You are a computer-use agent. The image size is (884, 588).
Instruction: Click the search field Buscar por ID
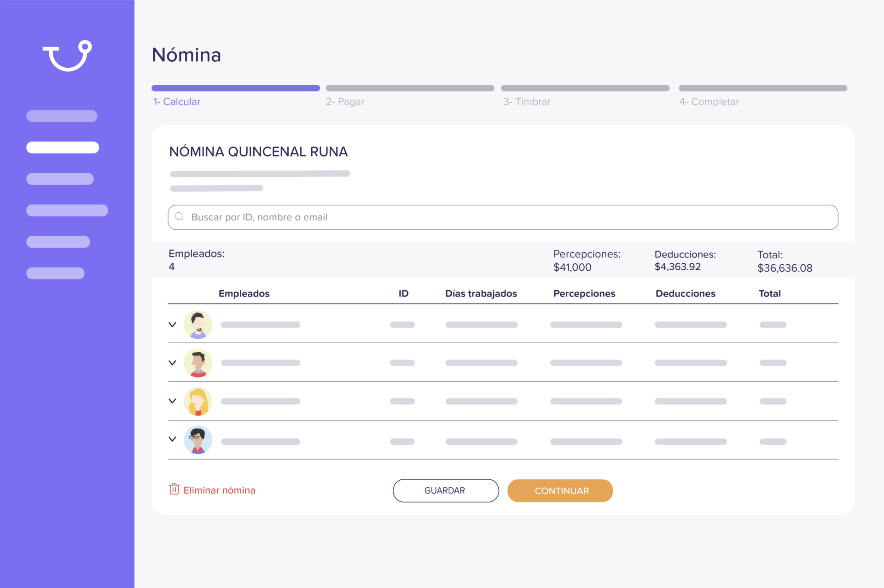(502, 217)
